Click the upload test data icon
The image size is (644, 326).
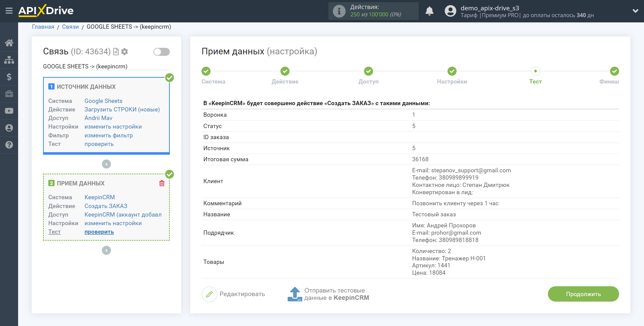[x=295, y=294]
